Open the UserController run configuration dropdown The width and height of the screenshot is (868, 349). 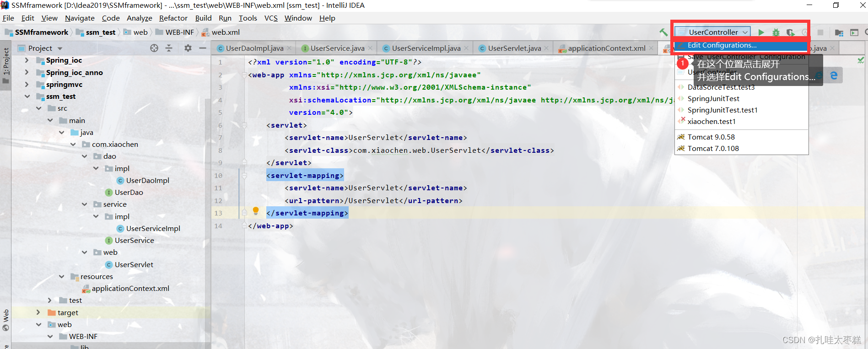coord(712,32)
